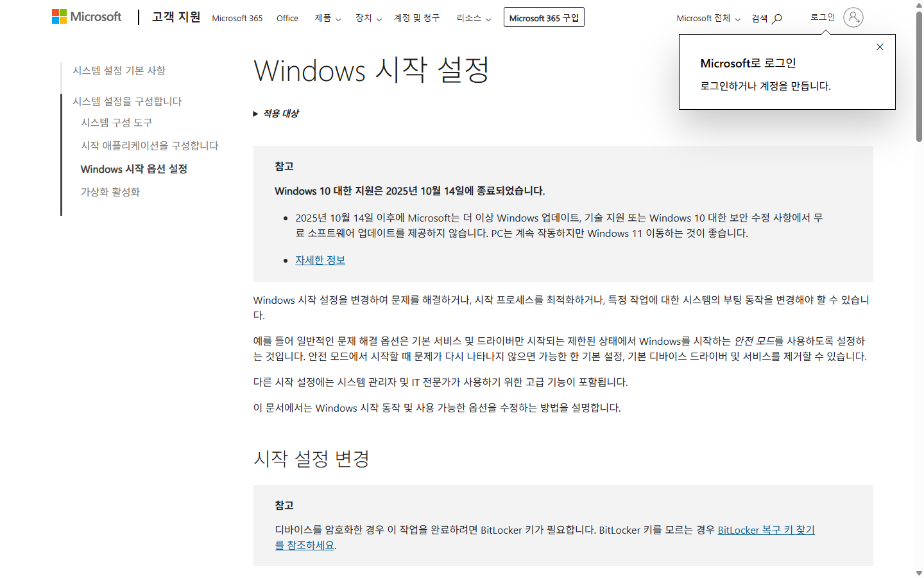Image resolution: width=924 pixels, height=578 pixels.
Task: Click the page vertical scrollbar thumb
Action: (919, 76)
